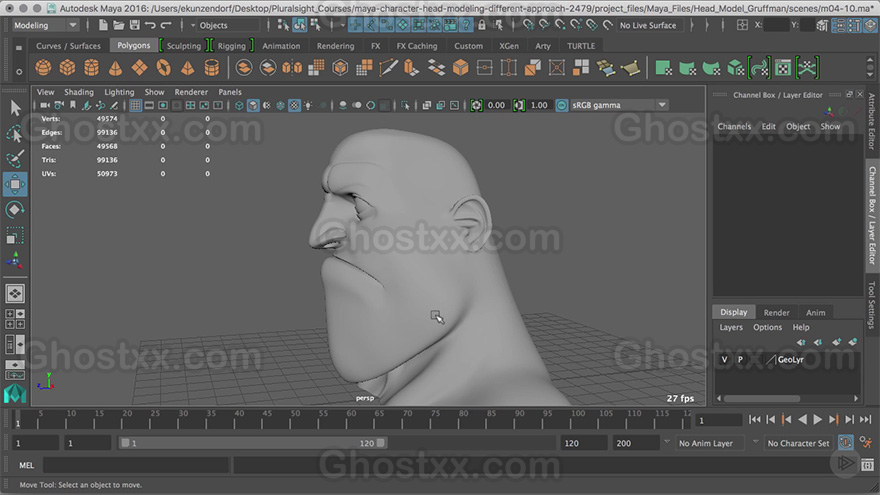Open the No Anim Layer dropdown
The width and height of the screenshot is (880, 495).
pos(710,443)
